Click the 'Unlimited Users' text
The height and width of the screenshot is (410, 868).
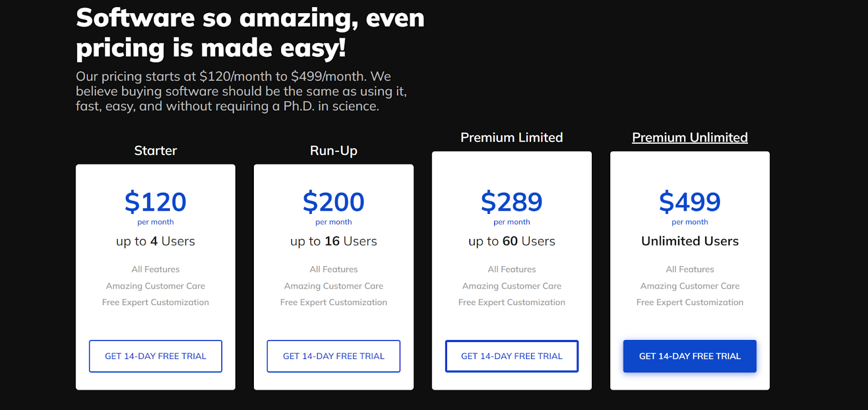(690, 241)
